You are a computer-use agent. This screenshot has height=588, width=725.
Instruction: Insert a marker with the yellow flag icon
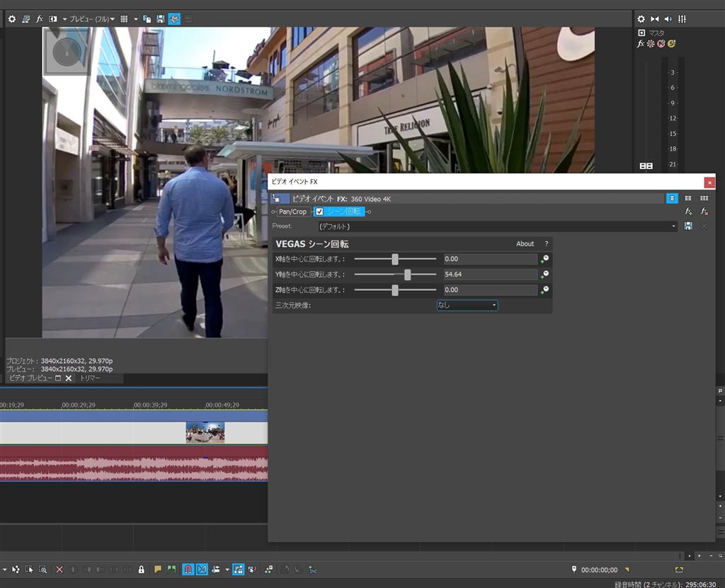(x=158, y=569)
